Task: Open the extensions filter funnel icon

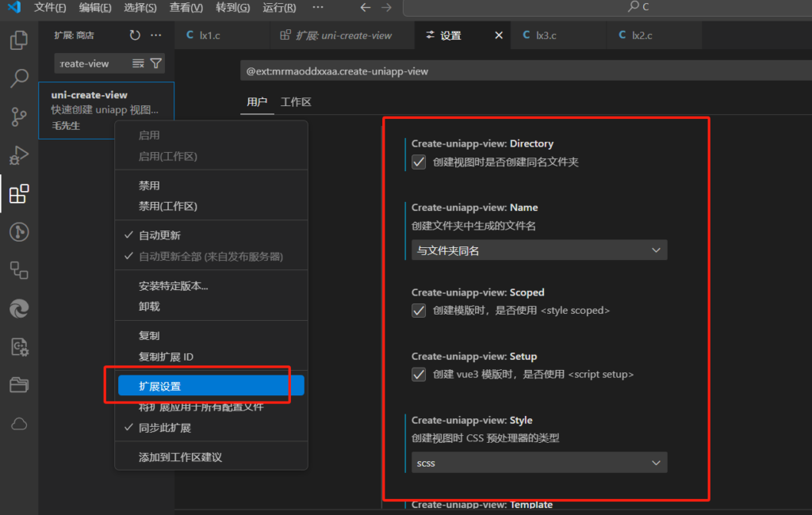Action: click(156, 63)
